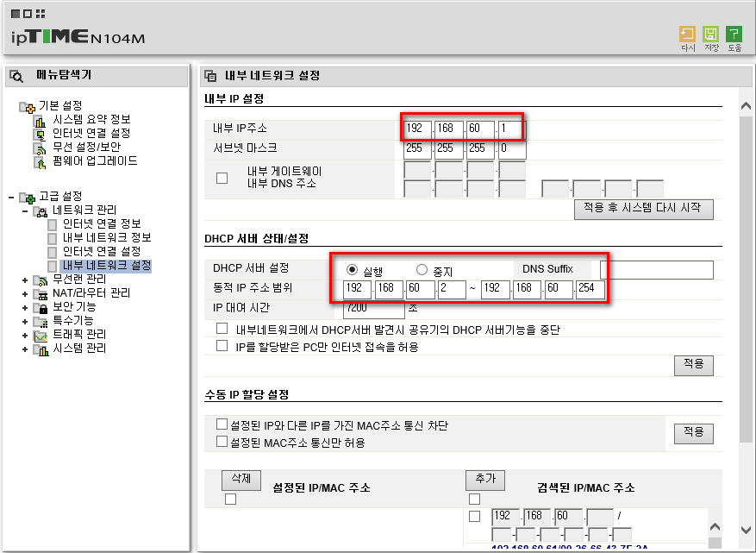Click the 인터넷 연결 설정 icon under 기본 설정
The height and width of the screenshot is (553, 756).
coord(40,135)
